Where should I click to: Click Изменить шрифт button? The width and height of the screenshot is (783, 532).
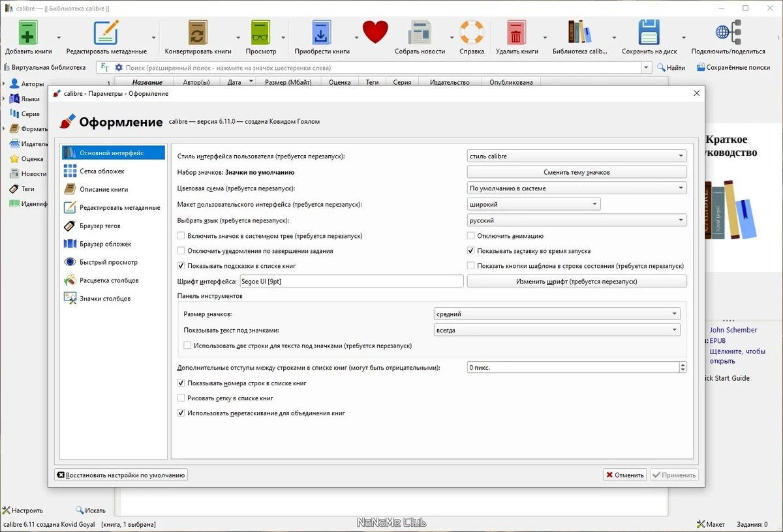(x=577, y=282)
